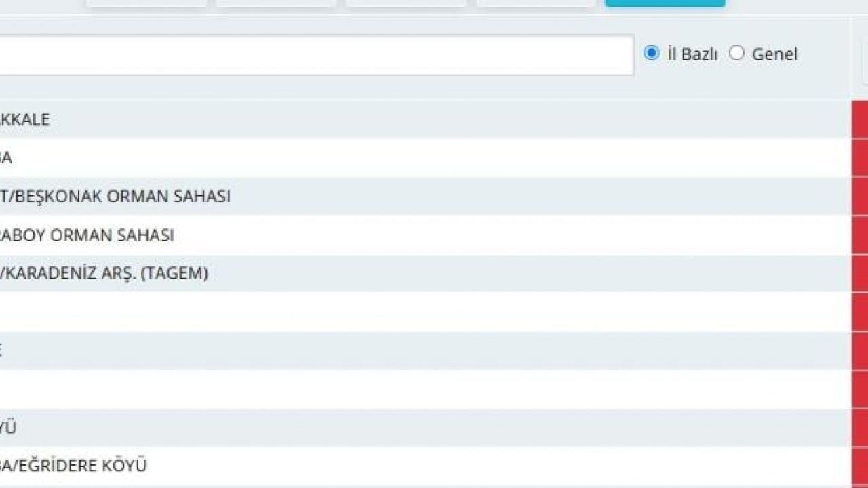Click the search text field
The height and width of the screenshot is (488, 868).
[317, 55]
